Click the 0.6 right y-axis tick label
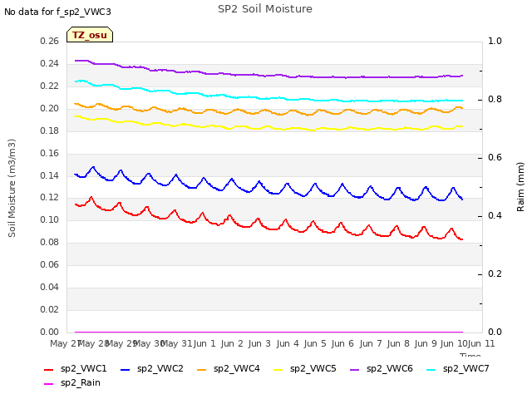532x399 pixels. [x=495, y=157]
